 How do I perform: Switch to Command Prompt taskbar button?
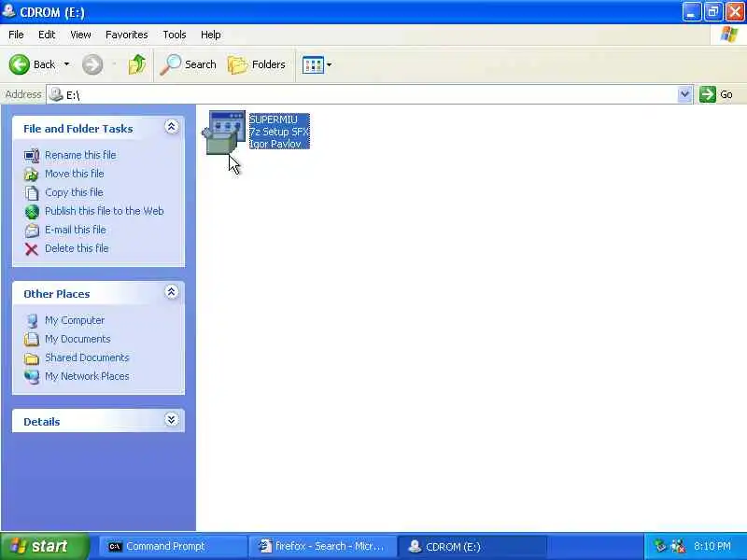[x=173, y=546]
